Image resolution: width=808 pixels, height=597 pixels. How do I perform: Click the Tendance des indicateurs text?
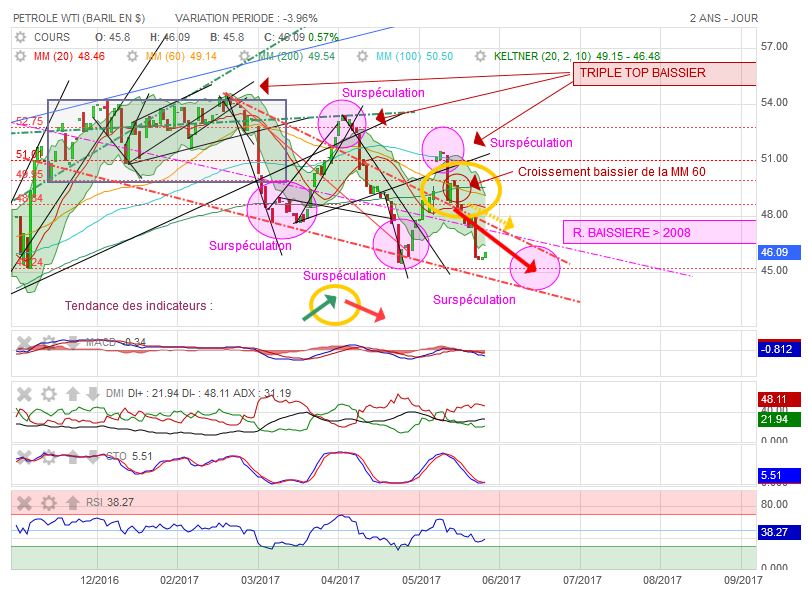(139, 306)
